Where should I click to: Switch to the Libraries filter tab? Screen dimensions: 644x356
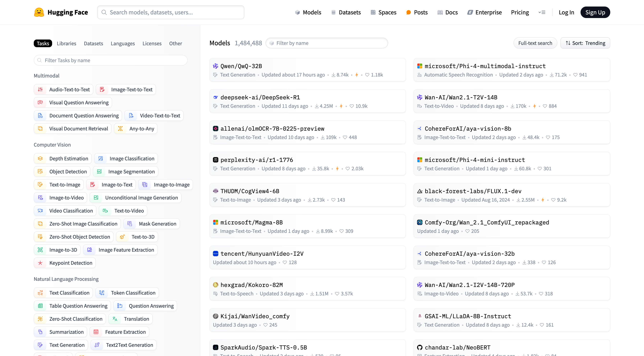coord(66,43)
